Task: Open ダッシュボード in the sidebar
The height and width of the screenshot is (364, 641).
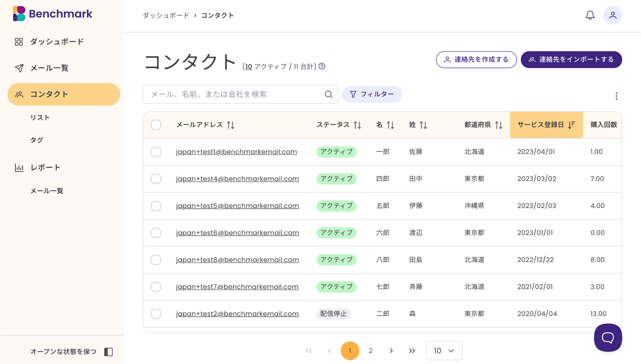Action: click(56, 42)
